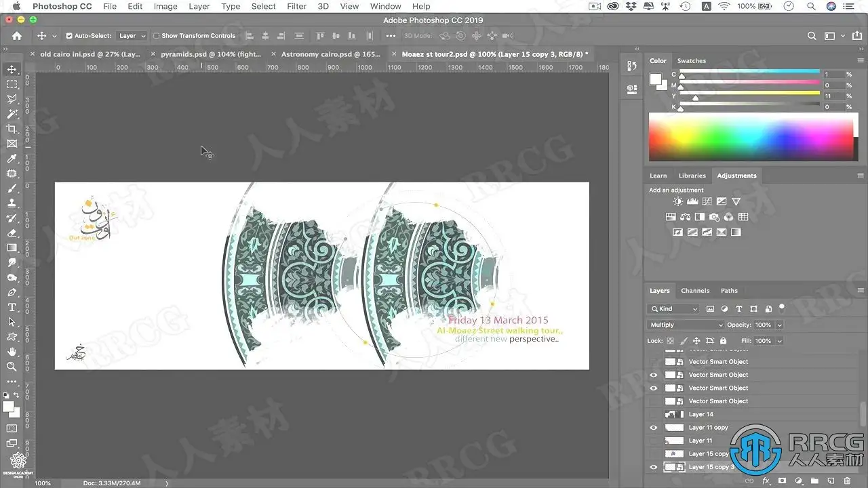The image size is (868, 488).
Task: Select the Brush tool
Action: point(12,188)
